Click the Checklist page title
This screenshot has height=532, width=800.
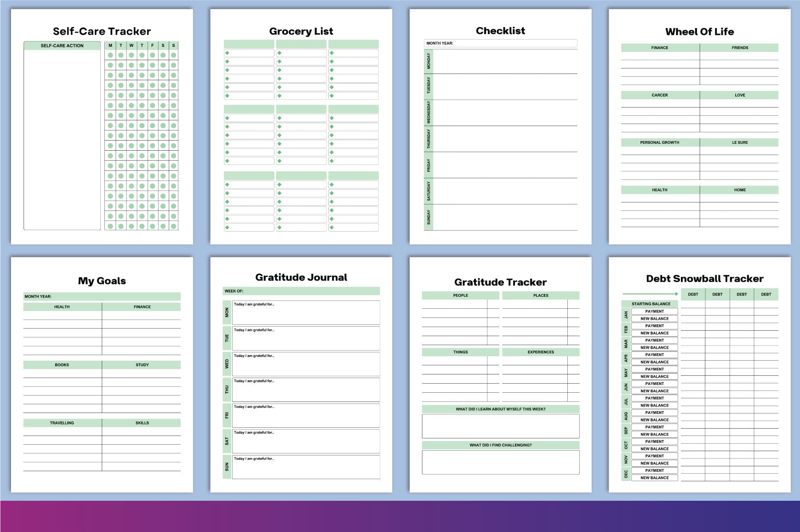tap(500, 31)
